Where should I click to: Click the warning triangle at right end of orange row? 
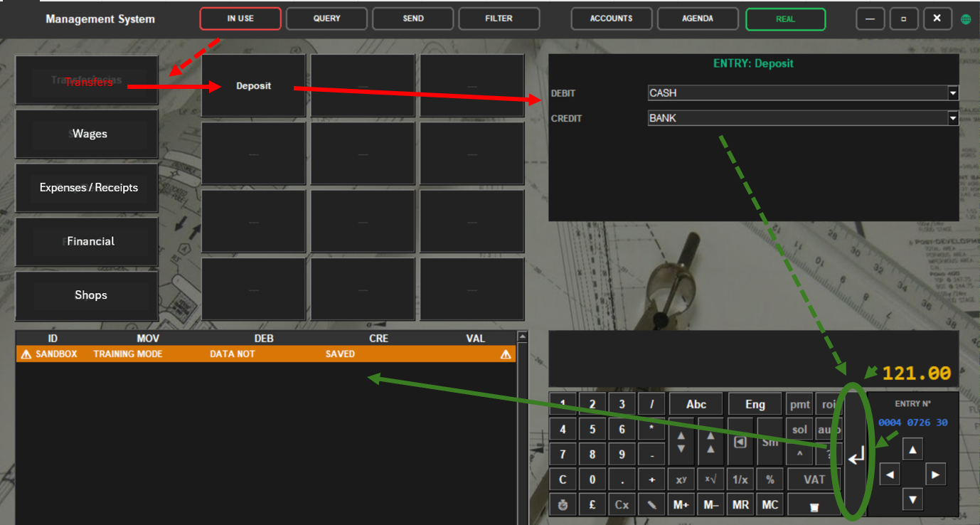click(506, 354)
